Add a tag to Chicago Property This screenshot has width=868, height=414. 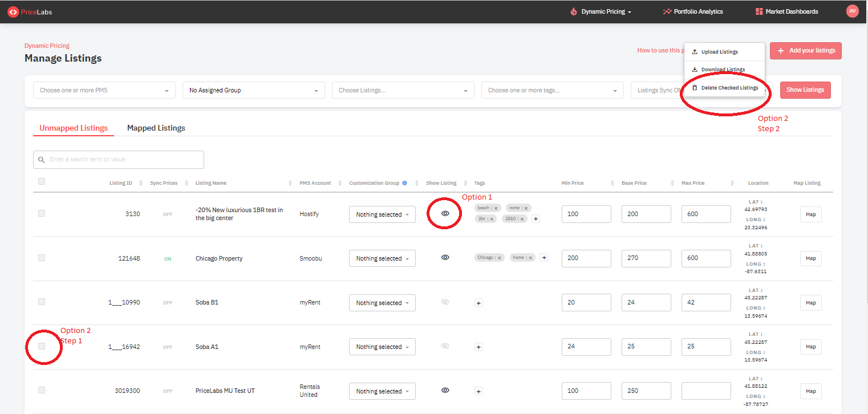point(544,258)
